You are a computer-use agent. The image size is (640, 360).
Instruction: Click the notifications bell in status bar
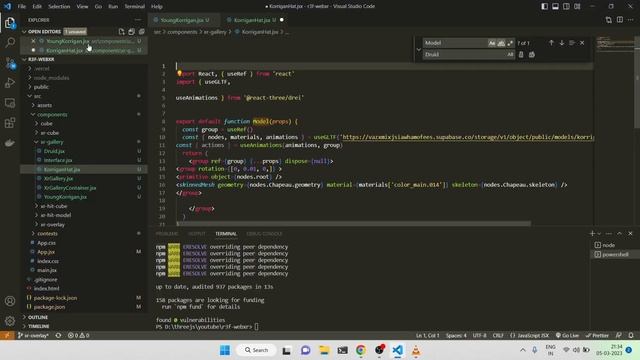(631, 336)
